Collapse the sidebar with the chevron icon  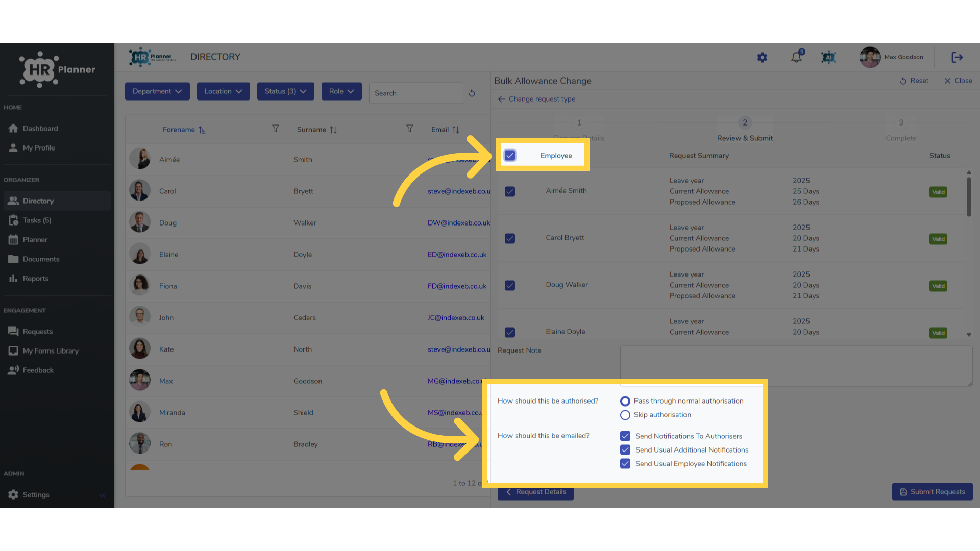(x=102, y=495)
